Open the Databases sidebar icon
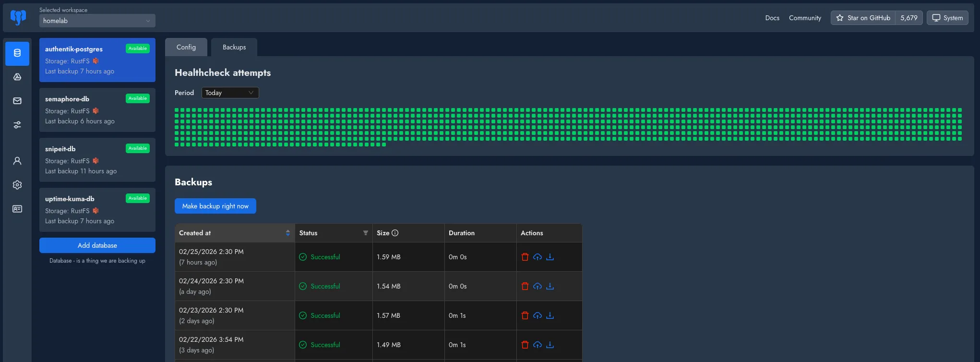The height and width of the screenshot is (362, 980). pos(17,53)
